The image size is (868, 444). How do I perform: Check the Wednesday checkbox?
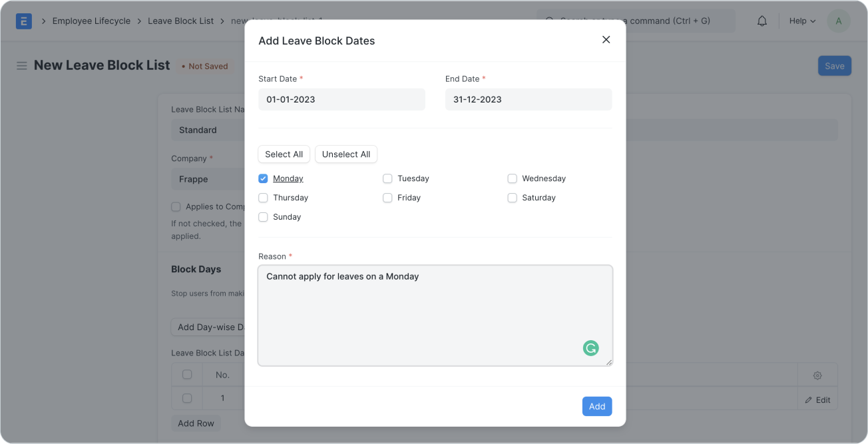(x=512, y=178)
